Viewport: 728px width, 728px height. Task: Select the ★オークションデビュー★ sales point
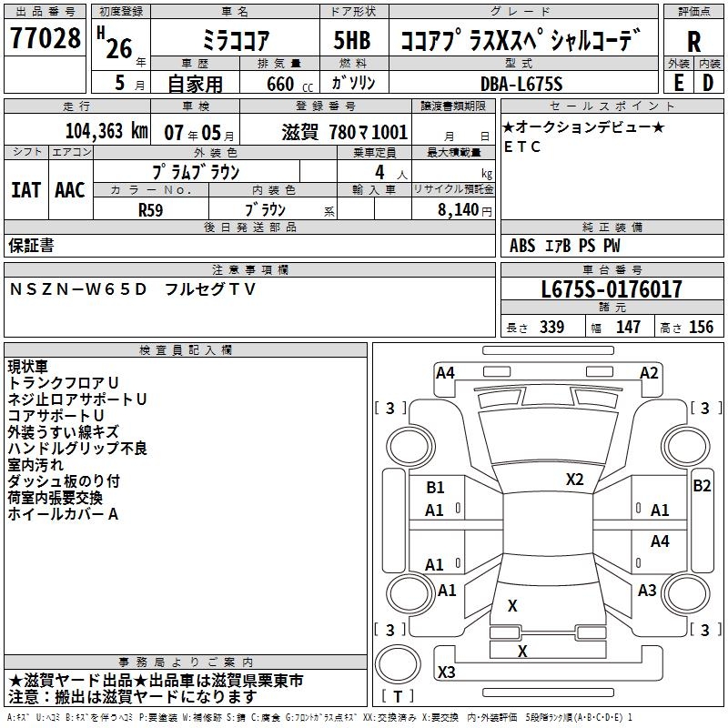tap(583, 126)
